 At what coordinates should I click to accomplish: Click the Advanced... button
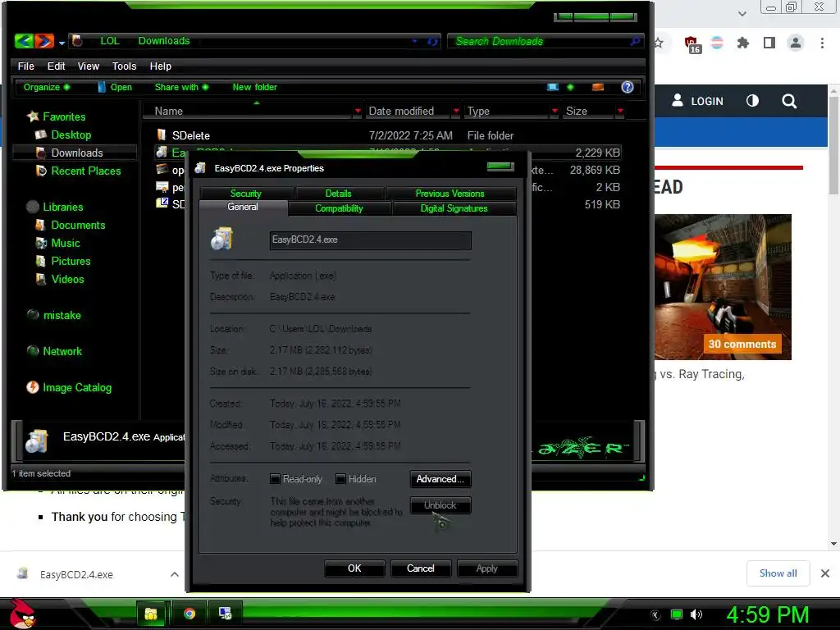441,479
